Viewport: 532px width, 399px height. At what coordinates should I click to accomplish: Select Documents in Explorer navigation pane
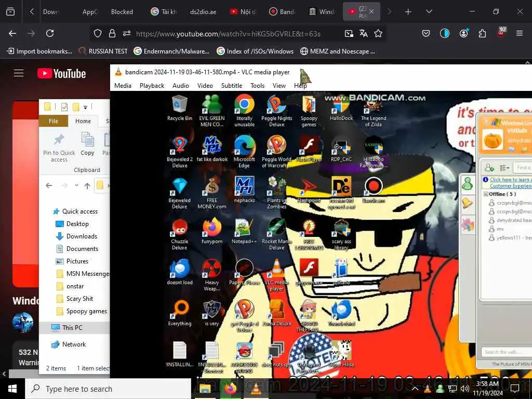(x=82, y=249)
